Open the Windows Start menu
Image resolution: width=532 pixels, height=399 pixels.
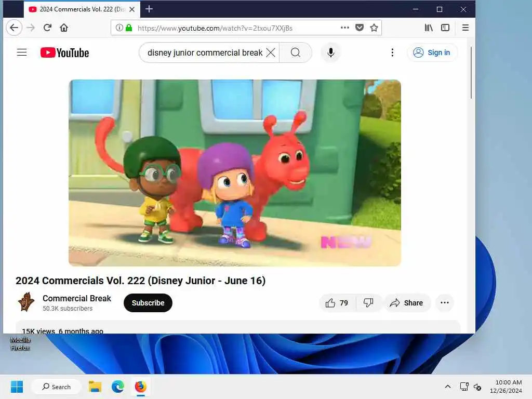click(17, 387)
